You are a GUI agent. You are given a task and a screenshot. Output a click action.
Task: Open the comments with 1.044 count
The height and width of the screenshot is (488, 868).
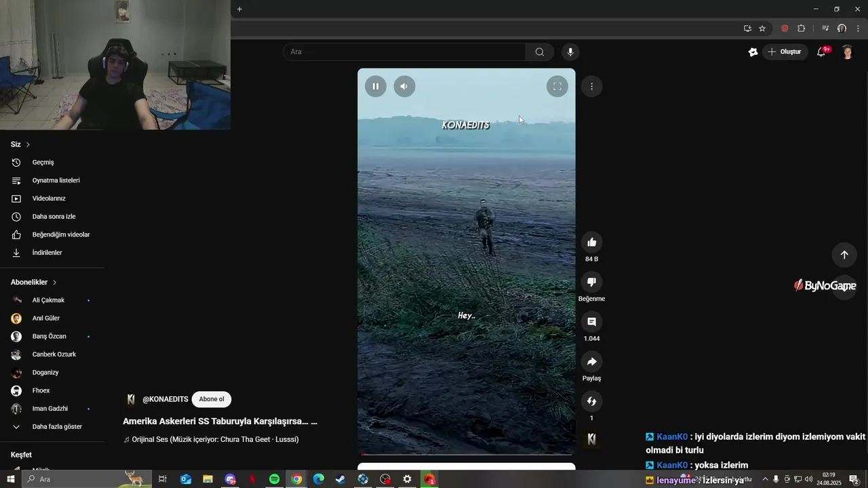coord(591,322)
